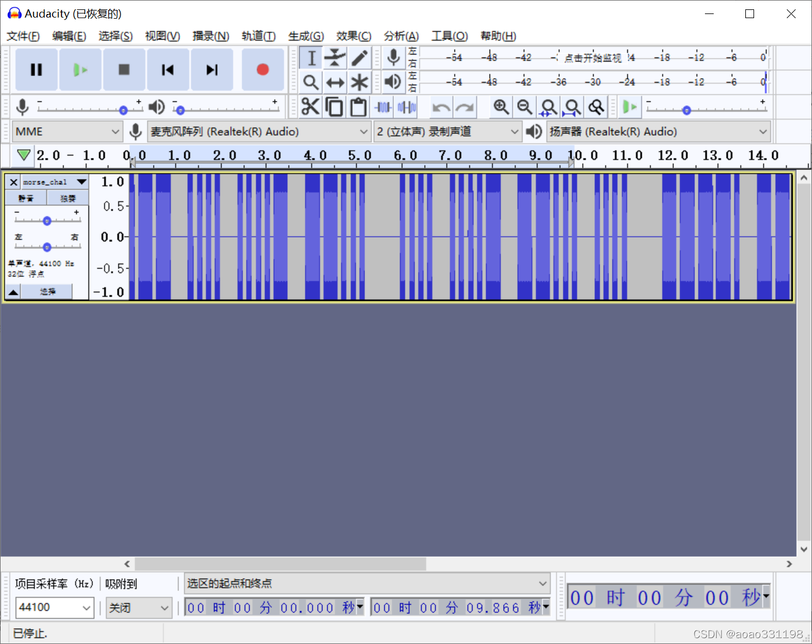
Task: Click the playback volume slider
Action: [x=225, y=109]
